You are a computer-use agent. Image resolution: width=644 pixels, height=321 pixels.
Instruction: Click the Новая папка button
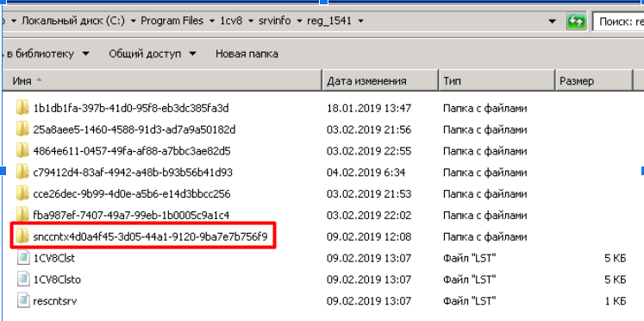tap(247, 53)
